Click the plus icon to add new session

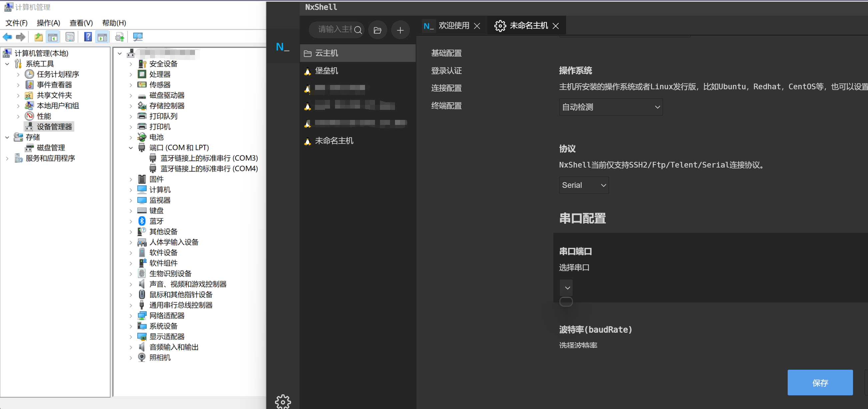point(400,30)
